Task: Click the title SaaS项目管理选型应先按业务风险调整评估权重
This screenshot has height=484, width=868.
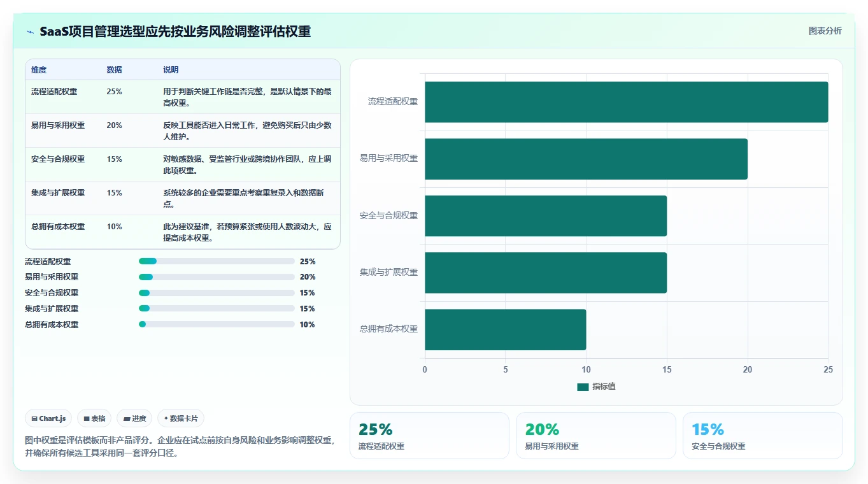Action: pyautogui.click(x=175, y=32)
